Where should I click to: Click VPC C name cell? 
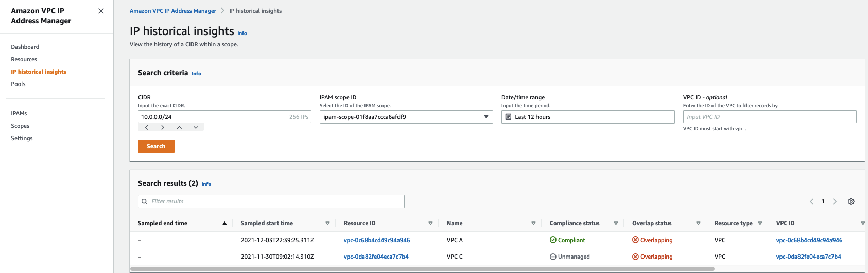455,257
